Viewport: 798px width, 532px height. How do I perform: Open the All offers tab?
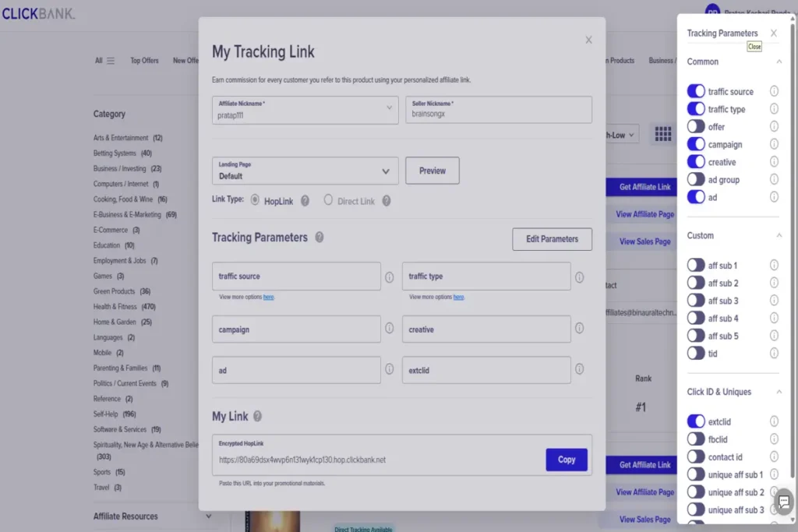[x=99, y=61]
